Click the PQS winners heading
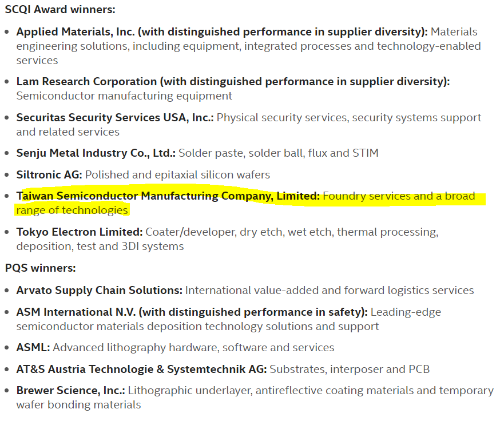 (40, 268)
